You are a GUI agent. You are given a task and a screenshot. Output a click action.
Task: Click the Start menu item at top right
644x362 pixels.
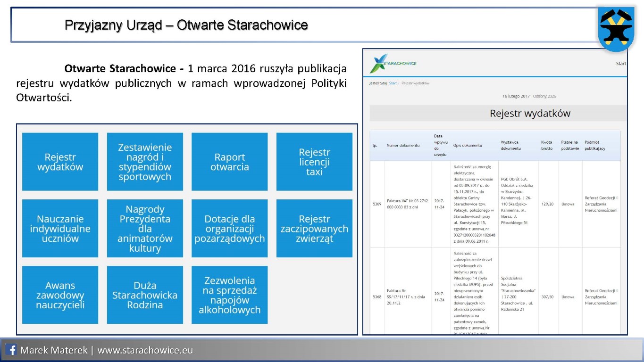tap(621, 64)
